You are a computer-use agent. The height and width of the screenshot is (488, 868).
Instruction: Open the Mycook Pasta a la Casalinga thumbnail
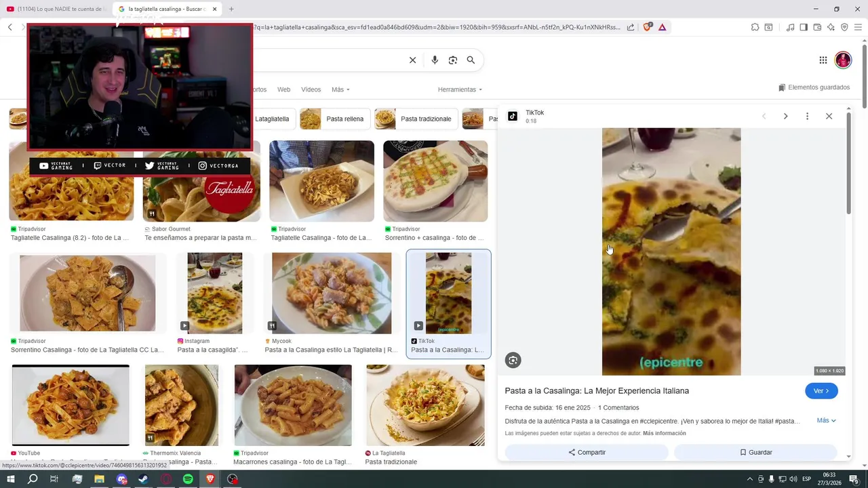tap(332, 293)
